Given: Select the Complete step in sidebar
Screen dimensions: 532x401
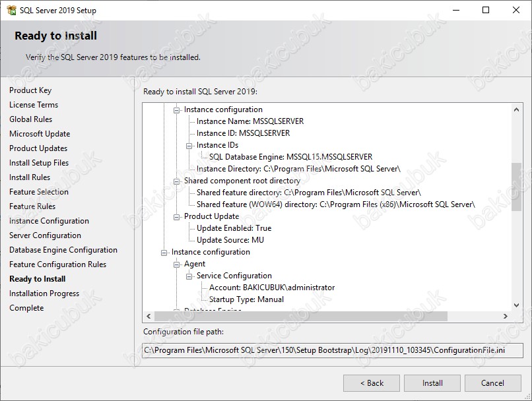Looking at the screenshot, I should pyautogui.click(x=26, y=308).
